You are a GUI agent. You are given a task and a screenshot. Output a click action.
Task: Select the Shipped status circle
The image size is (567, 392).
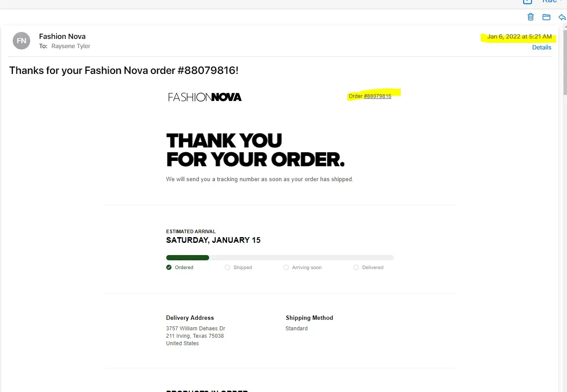[227, 267]
